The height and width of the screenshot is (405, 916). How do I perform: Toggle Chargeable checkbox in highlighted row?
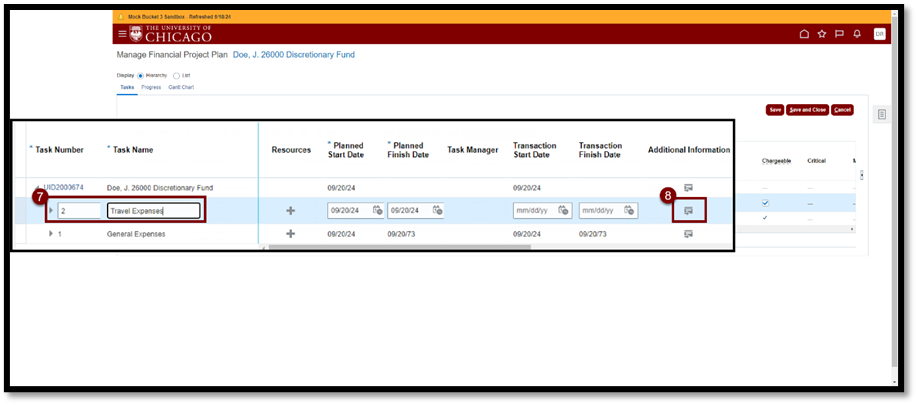point(765,203)
